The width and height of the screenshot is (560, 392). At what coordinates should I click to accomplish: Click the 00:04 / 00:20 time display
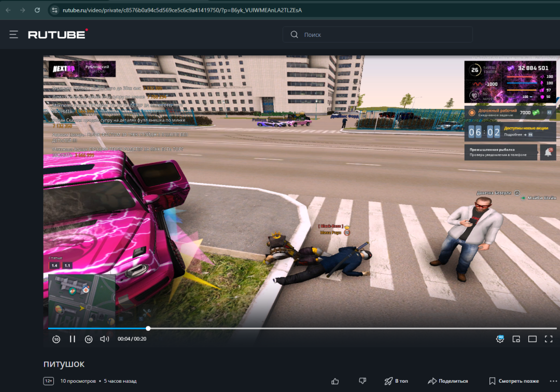[132, 339]
